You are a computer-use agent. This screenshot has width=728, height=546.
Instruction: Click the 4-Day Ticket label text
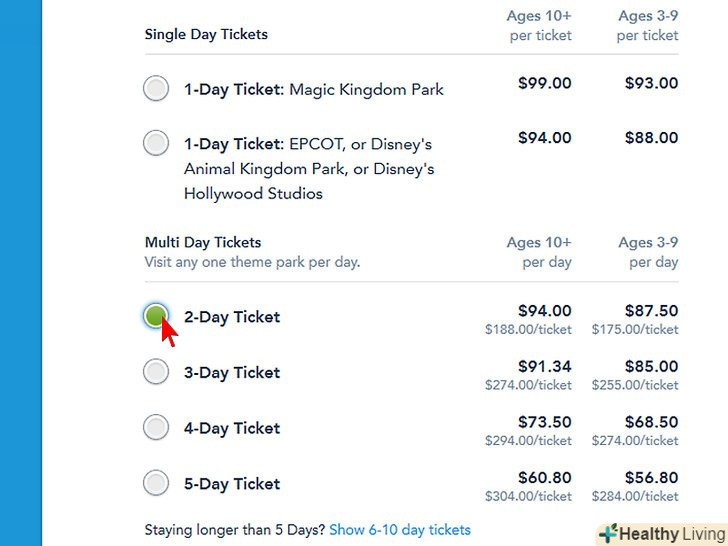(x=232, y=429)
